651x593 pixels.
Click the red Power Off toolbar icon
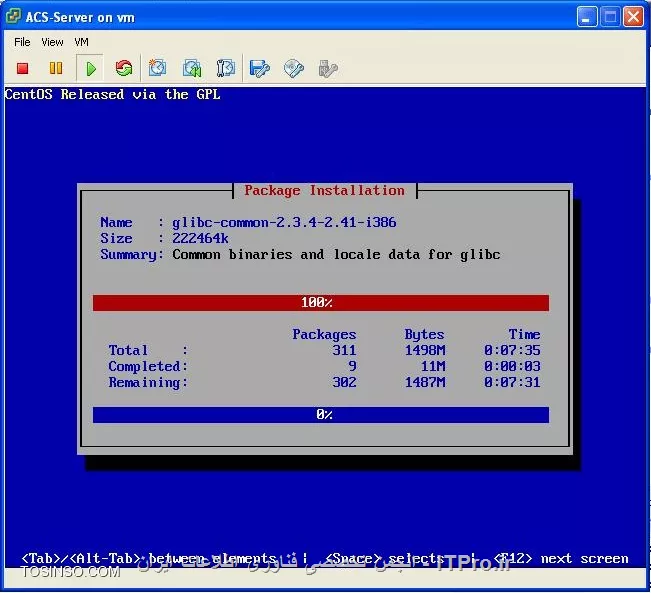22,68
